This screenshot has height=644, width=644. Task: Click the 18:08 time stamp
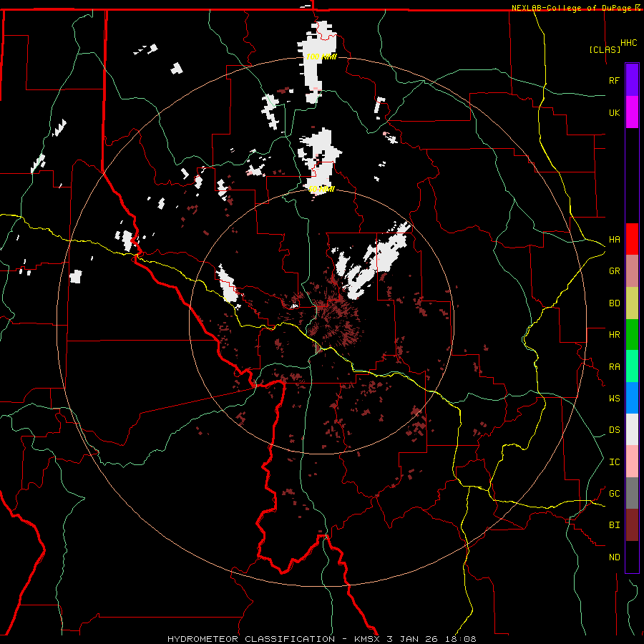coord(462,639)
